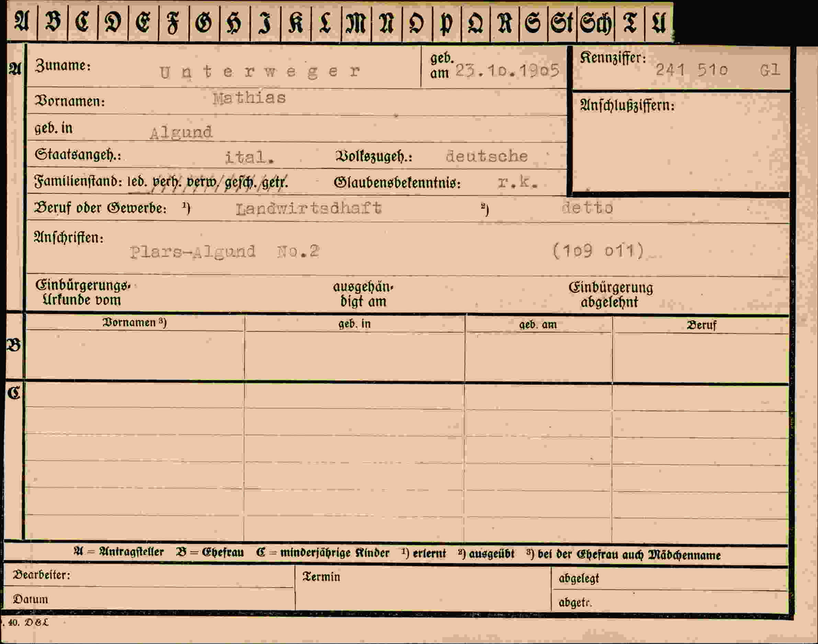Click the abgetr. label

[575, 602]
